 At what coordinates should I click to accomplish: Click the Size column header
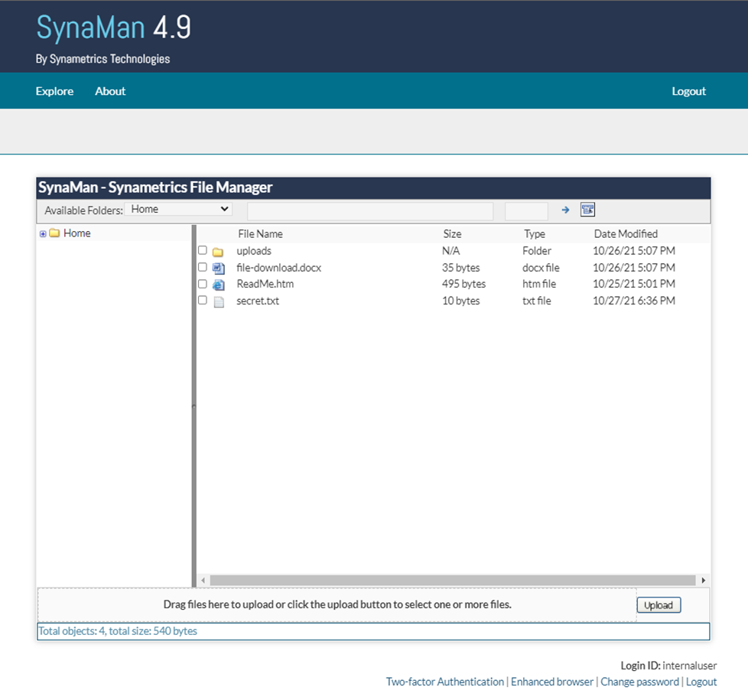tap(452, 234)
